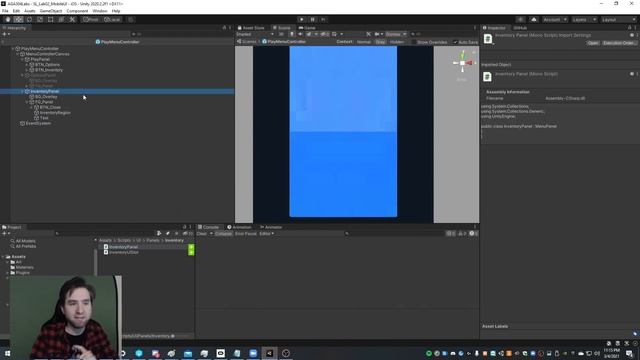Collapse the MenuControllerCanvas node
The width and height of the screenshot is (640, 360).
pyautogui.click(x=18, y=54)
